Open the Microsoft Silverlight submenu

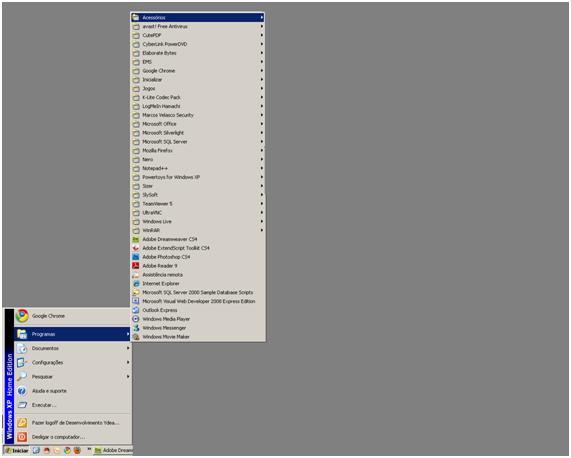198,133
